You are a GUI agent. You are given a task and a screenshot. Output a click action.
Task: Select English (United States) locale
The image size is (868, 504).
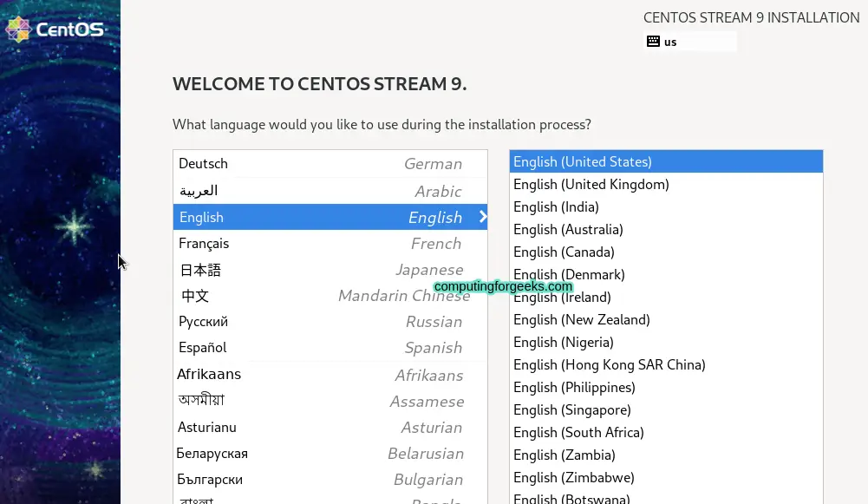tap(666, 161)
